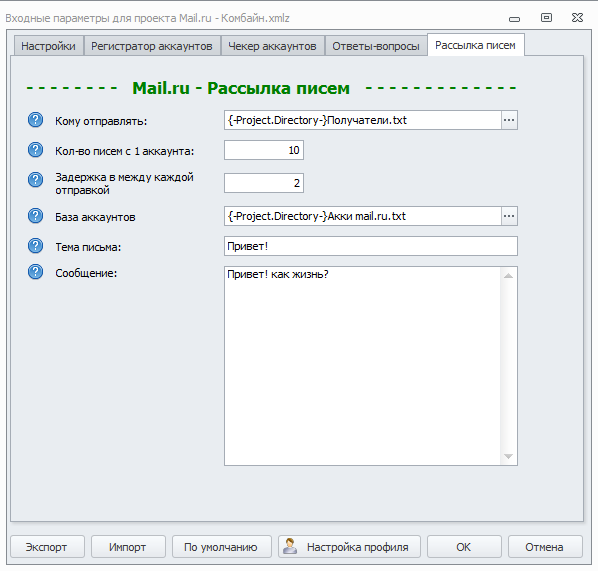Show help icon beside 'Сообщение'

[35, 272]
